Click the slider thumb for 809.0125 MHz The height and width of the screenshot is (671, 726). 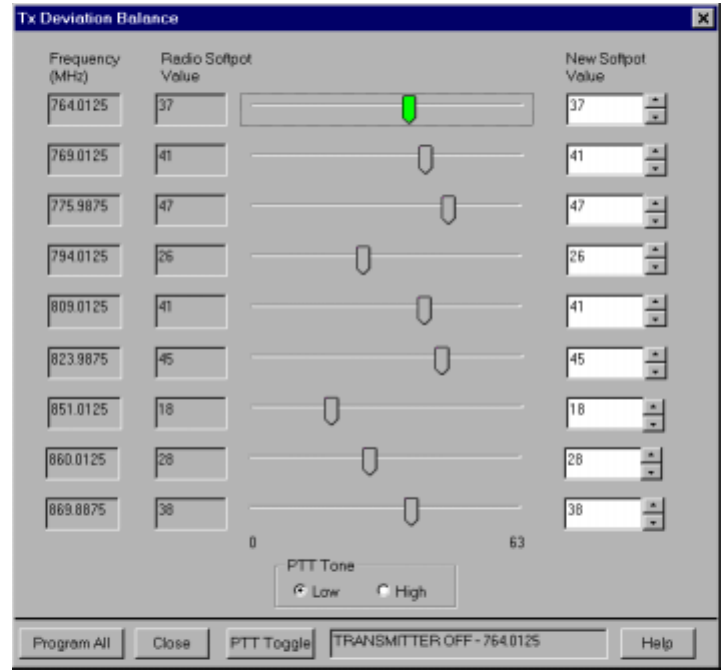[x=424, y=310]
